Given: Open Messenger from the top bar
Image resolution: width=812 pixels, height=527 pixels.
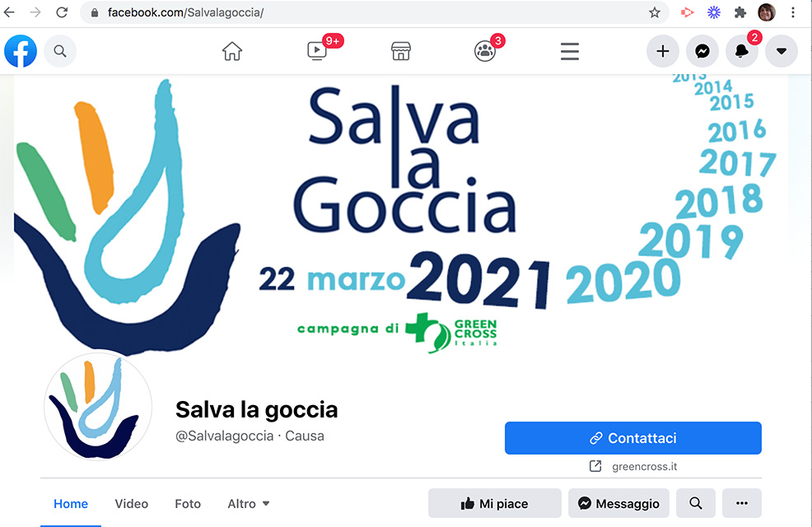Looking at the screenshot, I should pyautogui.click(x=702, y=51).
